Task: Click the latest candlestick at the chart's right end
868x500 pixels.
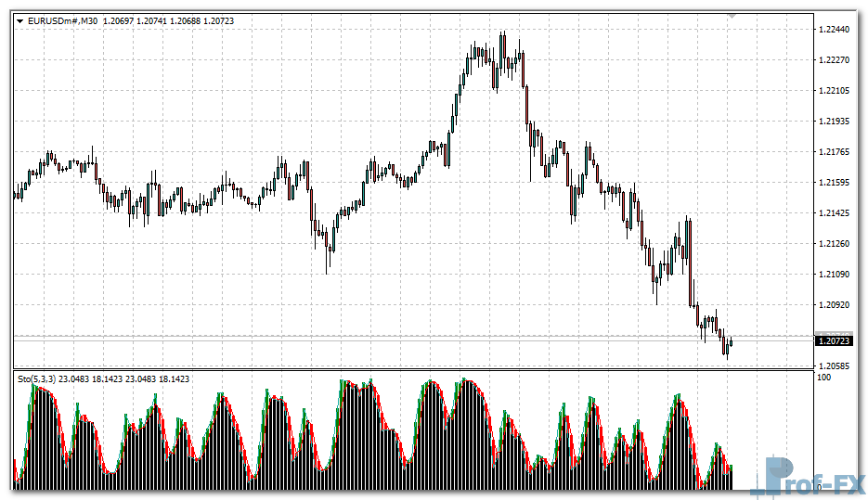Action: coord(731,342)
